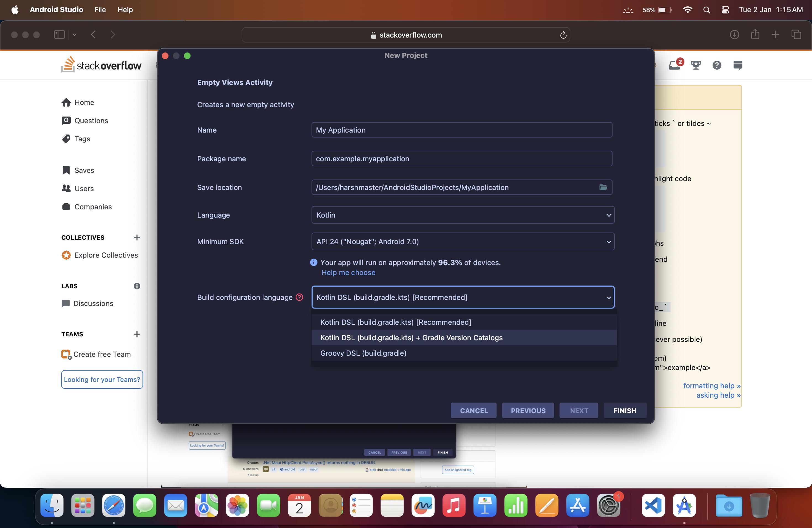Click Labs info icon in sidebar
Image resolution: width=812 pixels, height=528 pixels.
[137, 286]
